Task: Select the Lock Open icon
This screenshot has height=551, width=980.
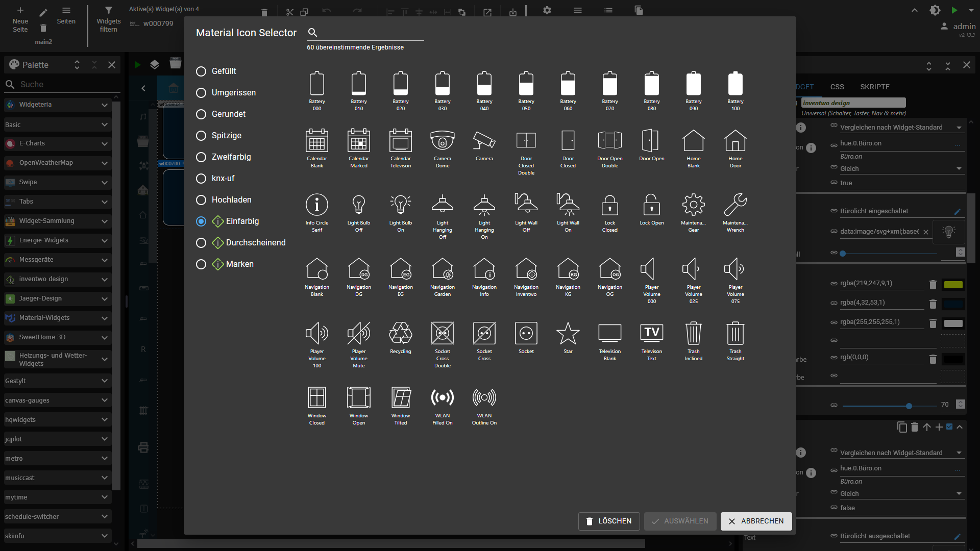Action: tap(652, 205)
